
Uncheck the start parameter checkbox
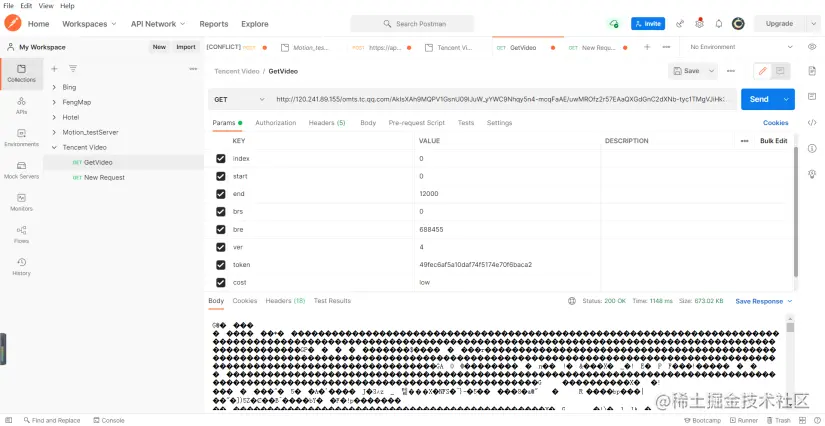pos(221,176)
